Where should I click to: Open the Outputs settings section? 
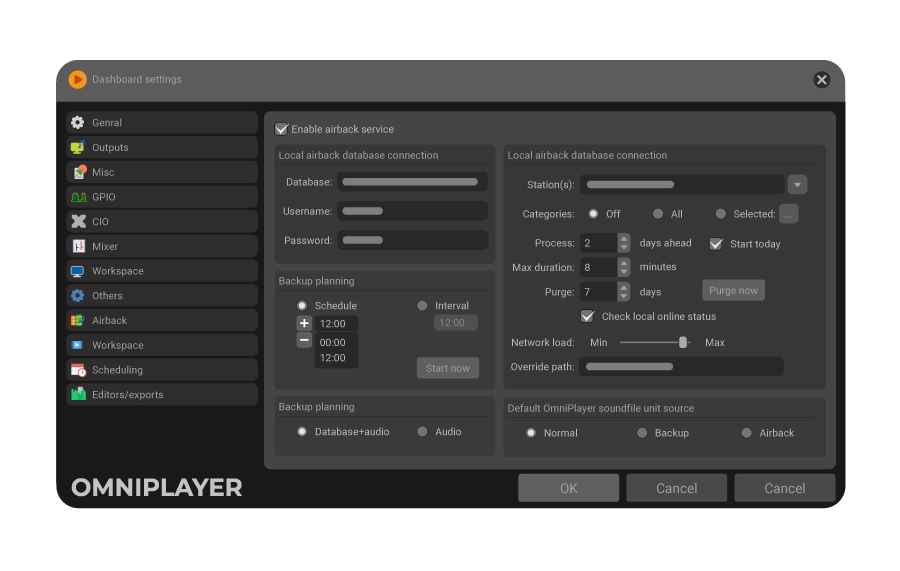click(162, 147)
